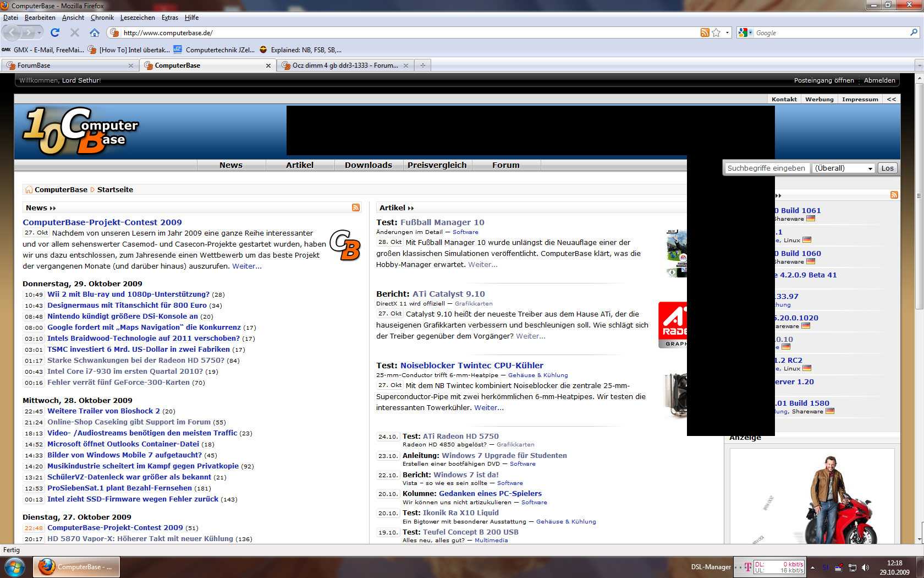Open Explained: NB, FSB bookmark
The height and width of the screenshot is (578, 924).
(300, 50)
